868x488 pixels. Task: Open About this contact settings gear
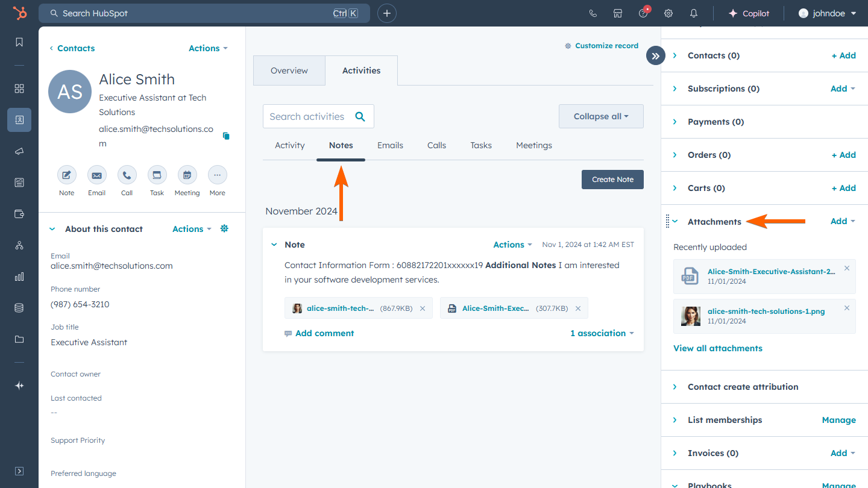[225, 229]
